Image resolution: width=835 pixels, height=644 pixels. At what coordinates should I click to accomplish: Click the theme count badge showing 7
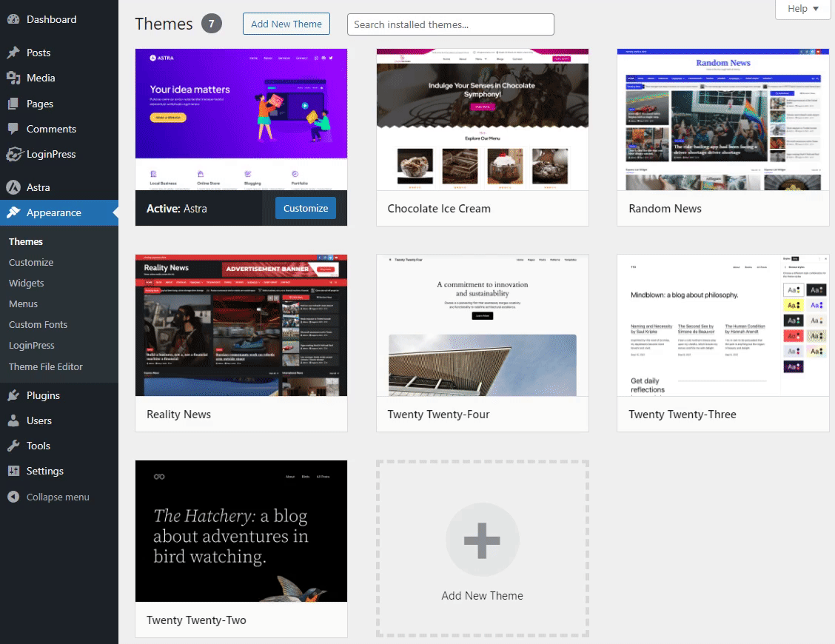tap(212, 24)
